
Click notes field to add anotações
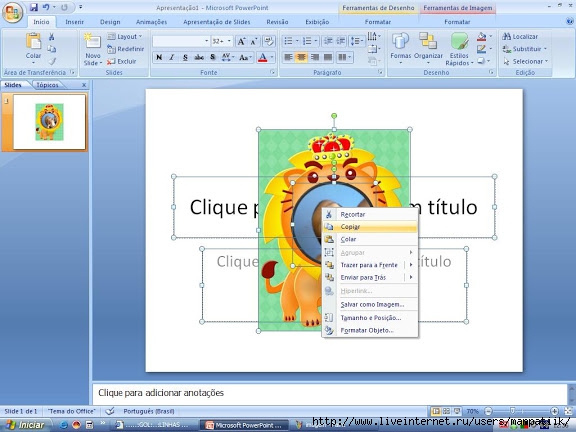click(x=330, y=393)
